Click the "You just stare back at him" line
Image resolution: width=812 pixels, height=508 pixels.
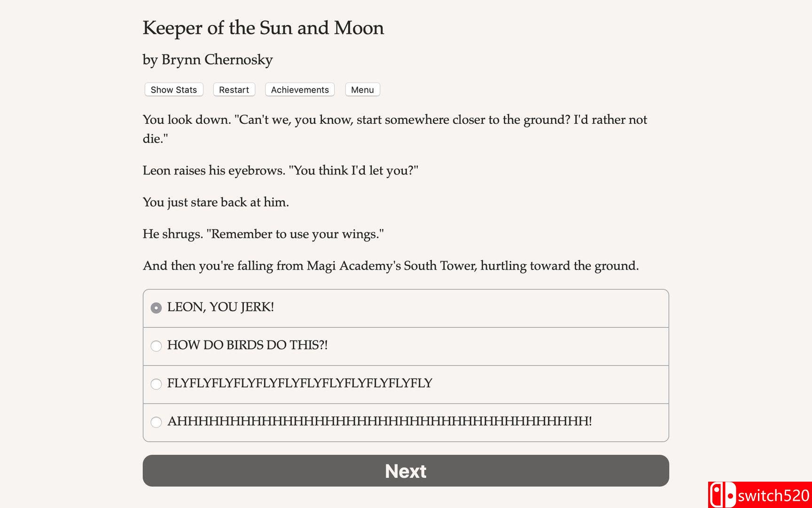click(216, 202)
